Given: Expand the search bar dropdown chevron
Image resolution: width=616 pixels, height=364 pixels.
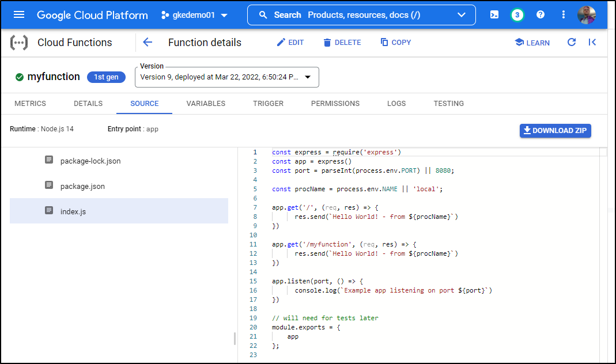Looking at the screenshot, I should point(462,15).
